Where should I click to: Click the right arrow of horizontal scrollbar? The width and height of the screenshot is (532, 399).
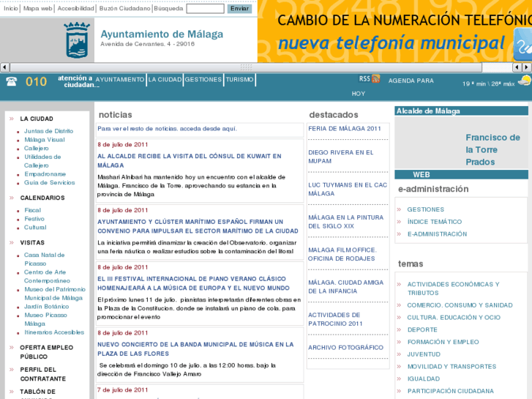pyautogui.click(x=527, y=67)
